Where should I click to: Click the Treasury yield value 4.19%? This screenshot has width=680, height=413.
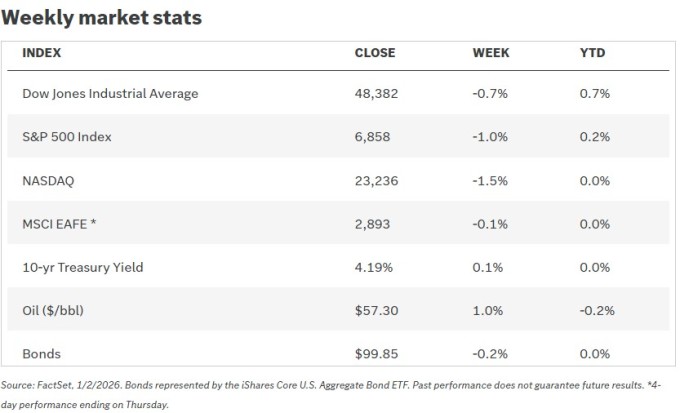point(374,267)
